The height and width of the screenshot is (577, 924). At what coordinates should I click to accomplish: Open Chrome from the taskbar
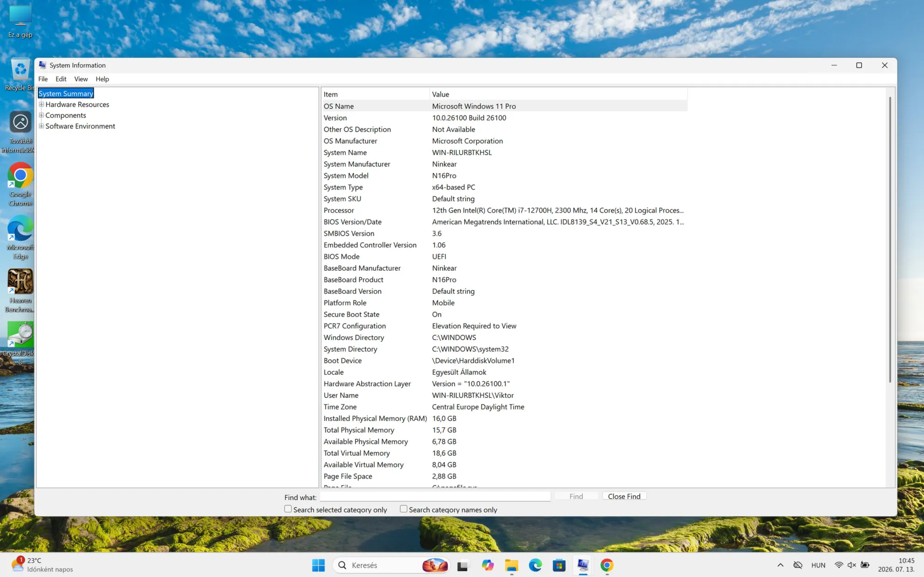(x=607, y=565)
